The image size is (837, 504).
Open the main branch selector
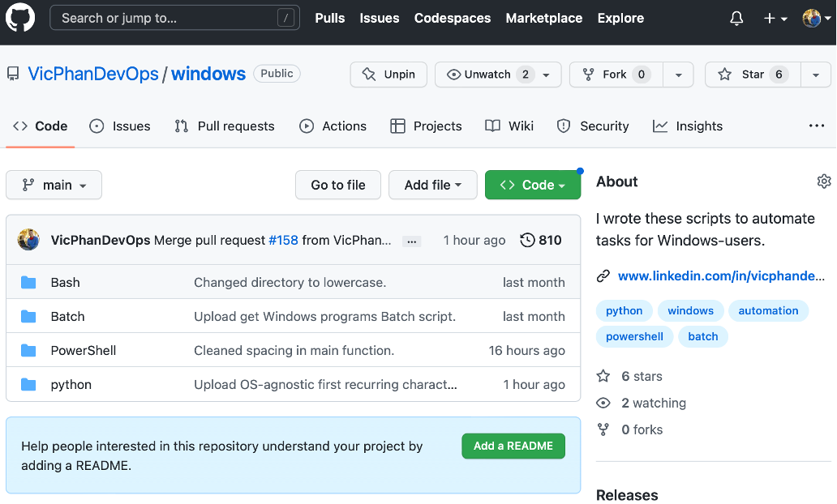click(54, 185)
